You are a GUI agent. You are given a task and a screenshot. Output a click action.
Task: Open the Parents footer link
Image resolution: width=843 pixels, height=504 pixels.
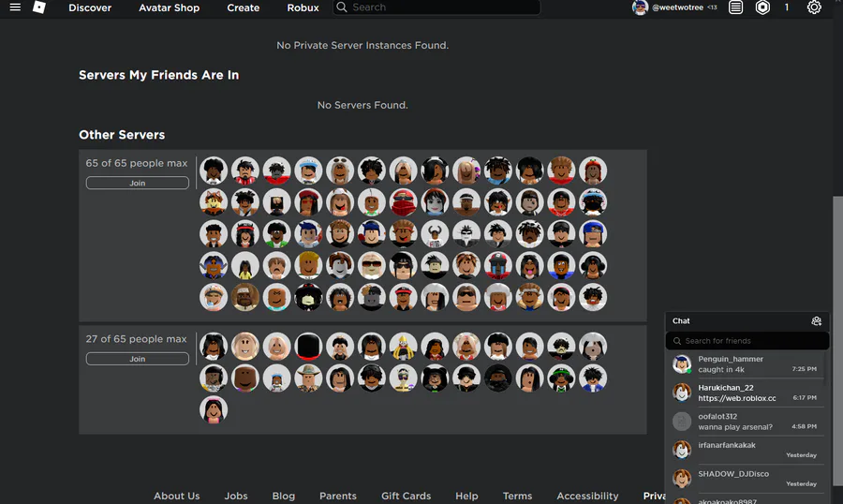(x=337, y=496)
